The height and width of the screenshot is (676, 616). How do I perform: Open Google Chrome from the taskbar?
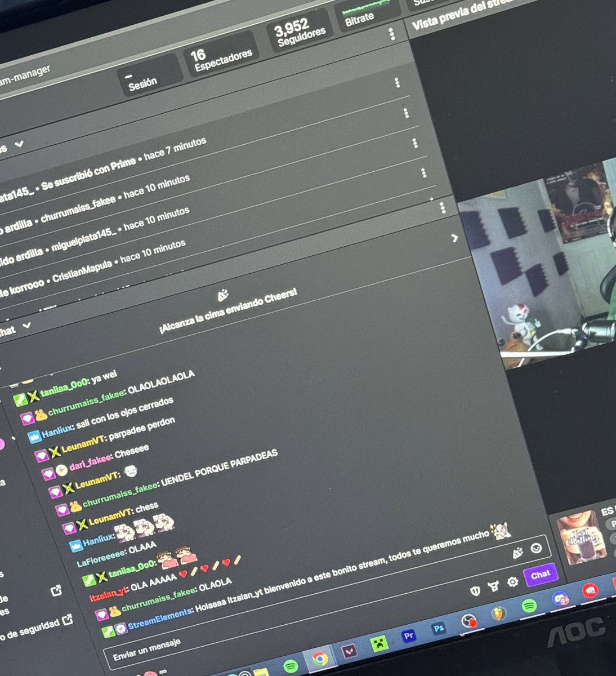pos(320,659)
